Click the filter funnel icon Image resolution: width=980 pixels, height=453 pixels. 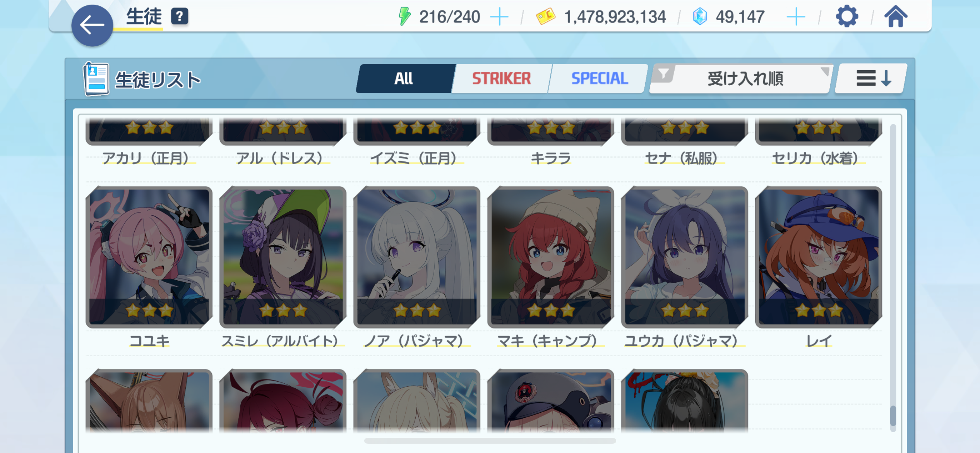click(663, 73)
